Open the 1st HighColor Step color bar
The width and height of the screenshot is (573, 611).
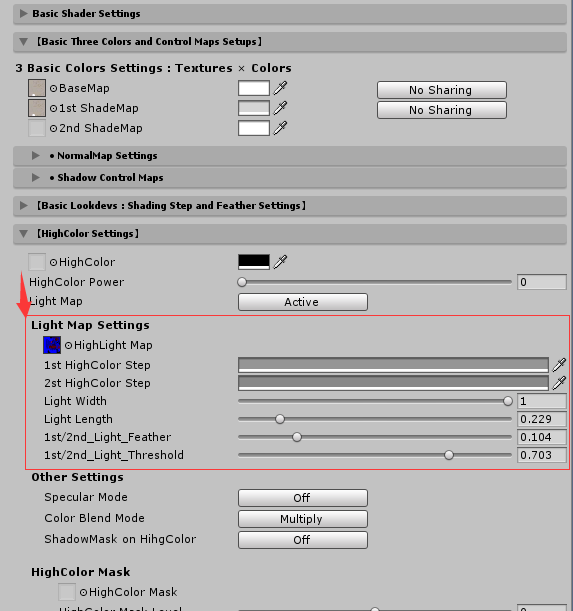393,365
